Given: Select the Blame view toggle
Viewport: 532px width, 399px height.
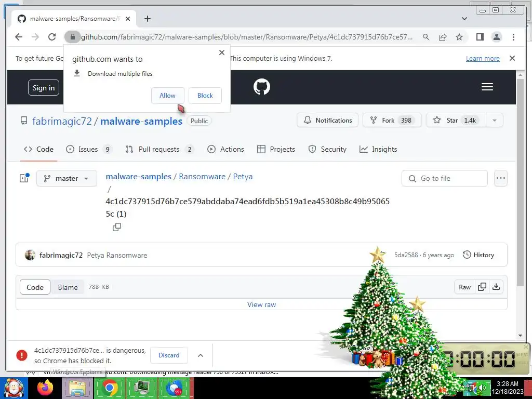Looking at the screenshot, I should click(68, 287).
